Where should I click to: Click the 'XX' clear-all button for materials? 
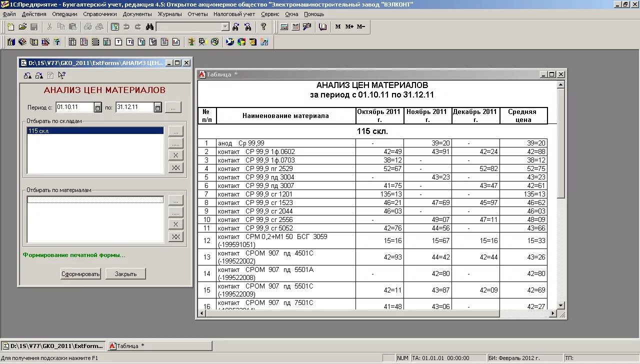(175, 236)
